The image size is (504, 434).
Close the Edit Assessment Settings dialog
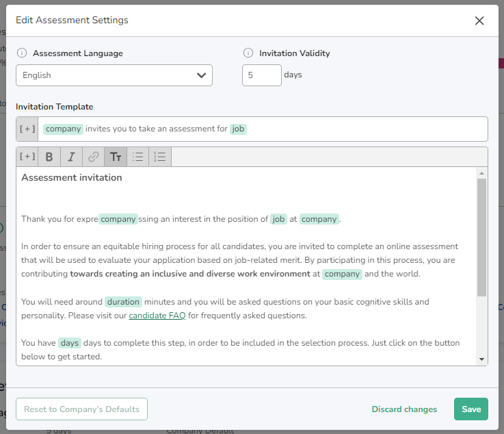[x=479, y=21]
